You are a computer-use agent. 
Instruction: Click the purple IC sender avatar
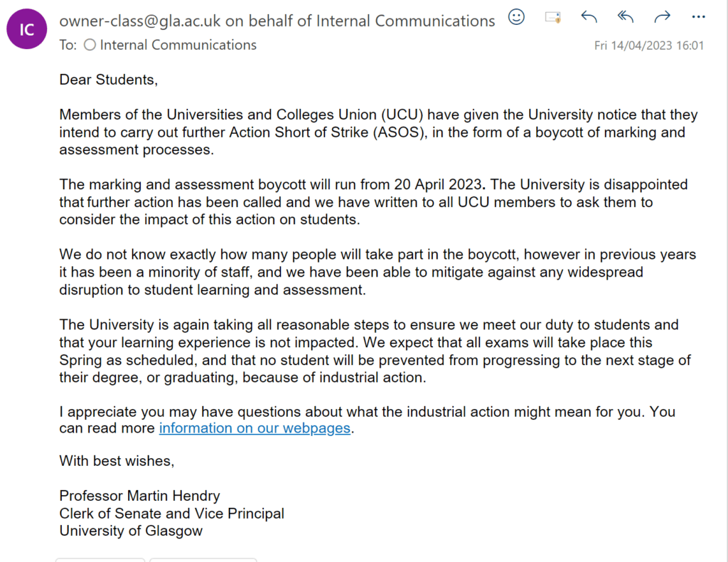26,28
